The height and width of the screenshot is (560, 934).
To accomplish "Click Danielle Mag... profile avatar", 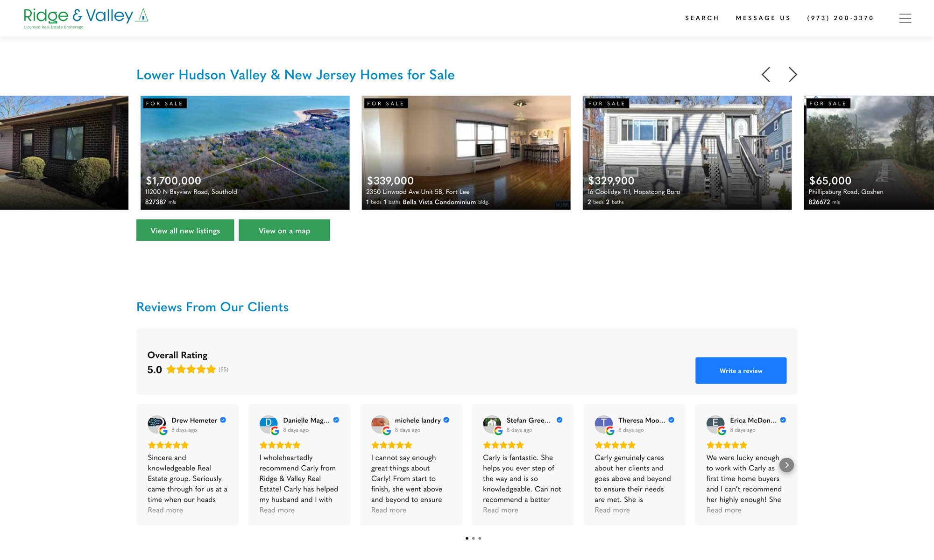I will click(x=269, y=424).
